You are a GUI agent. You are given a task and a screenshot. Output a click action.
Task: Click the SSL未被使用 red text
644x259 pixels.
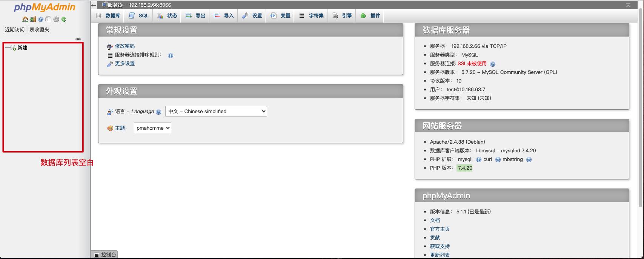(472, 63)
